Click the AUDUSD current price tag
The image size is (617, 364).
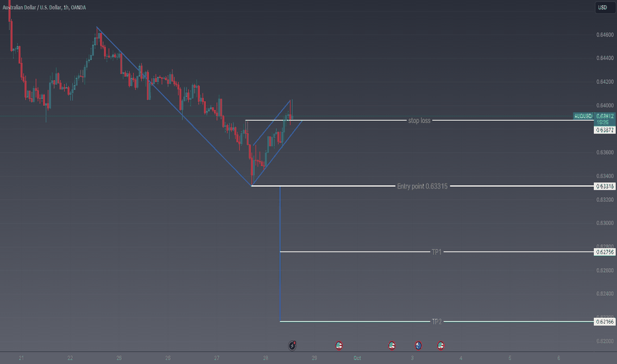click(x=583, y=116)
